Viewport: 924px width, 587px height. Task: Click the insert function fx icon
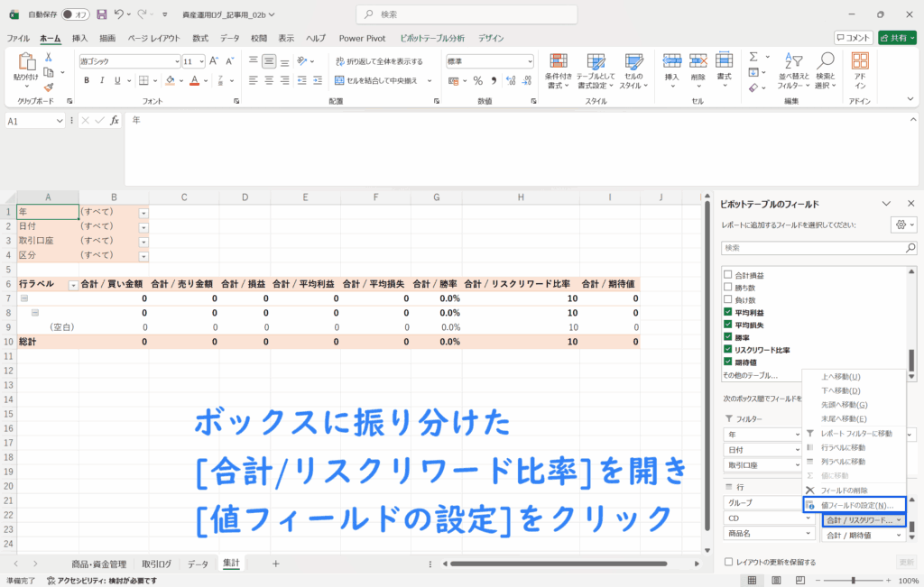click(115, 120)
